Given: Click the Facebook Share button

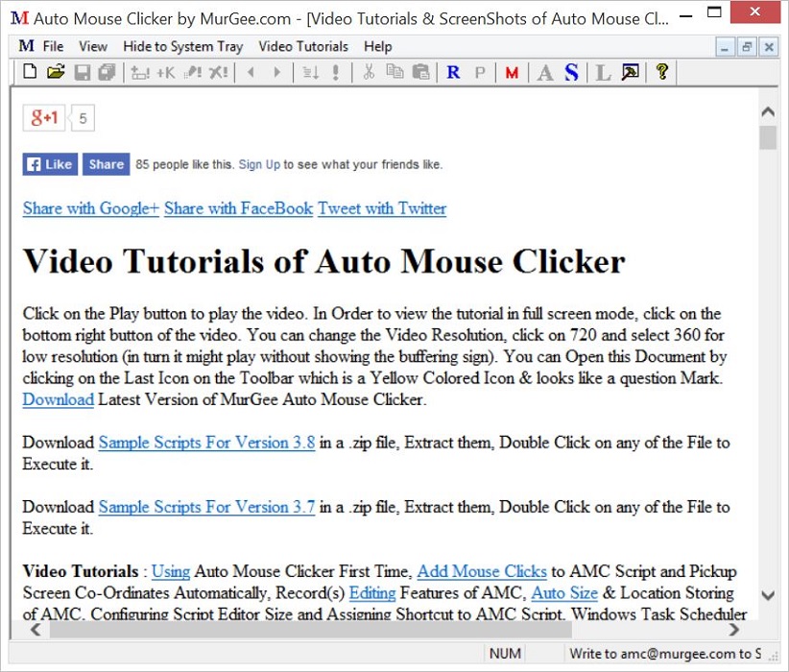Looking at the screenshot, I should pos(107,164).
